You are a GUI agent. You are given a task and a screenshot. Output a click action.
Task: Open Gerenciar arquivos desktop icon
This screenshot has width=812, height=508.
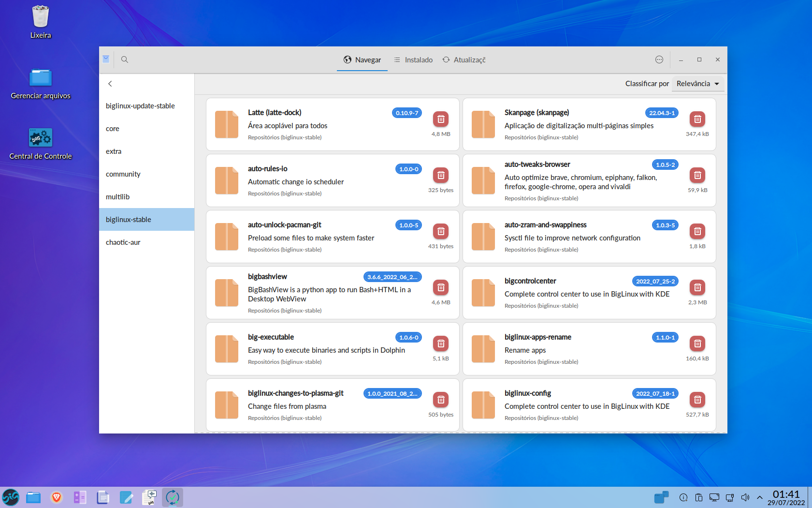(41, 83)
